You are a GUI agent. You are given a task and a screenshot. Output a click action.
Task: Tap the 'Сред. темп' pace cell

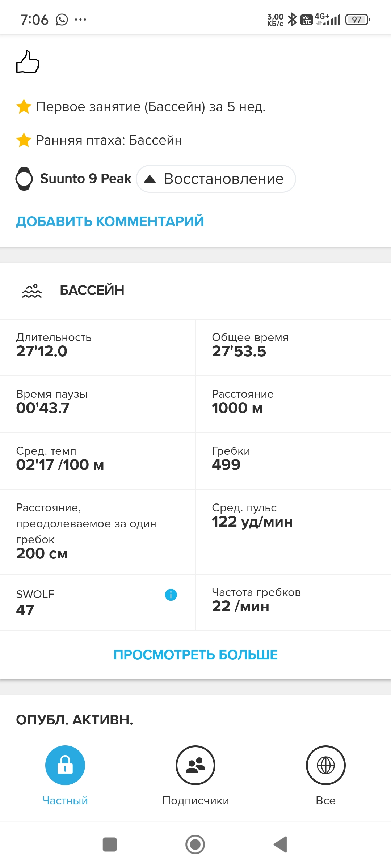point(98,461)
